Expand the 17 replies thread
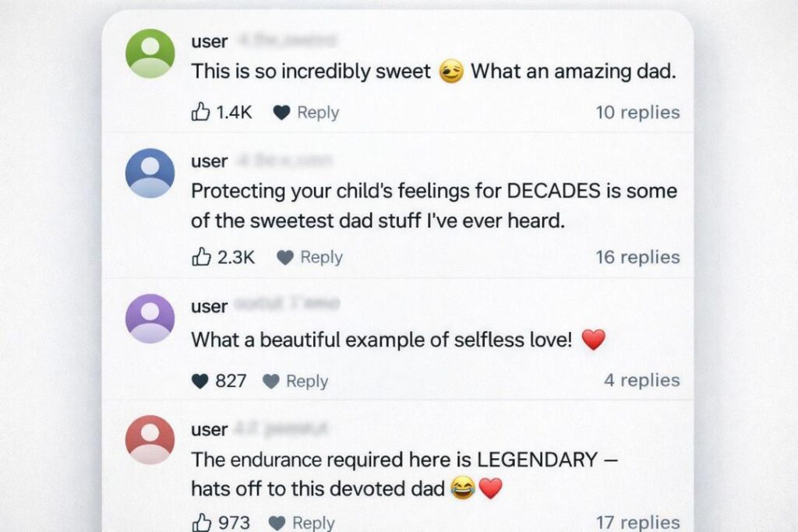The height and width of the screenshot is (532, 798). point(637,523)
